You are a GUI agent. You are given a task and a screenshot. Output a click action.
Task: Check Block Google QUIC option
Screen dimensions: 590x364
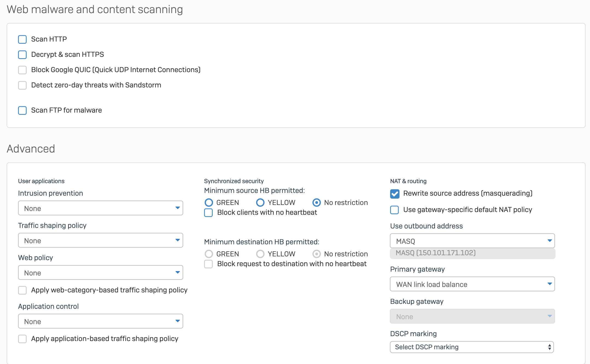(22, 70)
